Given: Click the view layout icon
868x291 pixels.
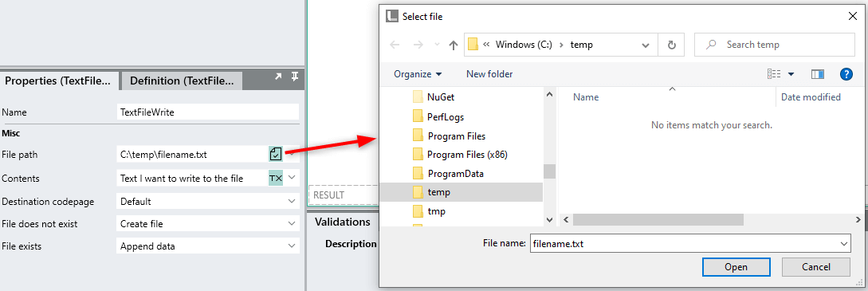Looking at the screenshot, I should pos(774,74).
